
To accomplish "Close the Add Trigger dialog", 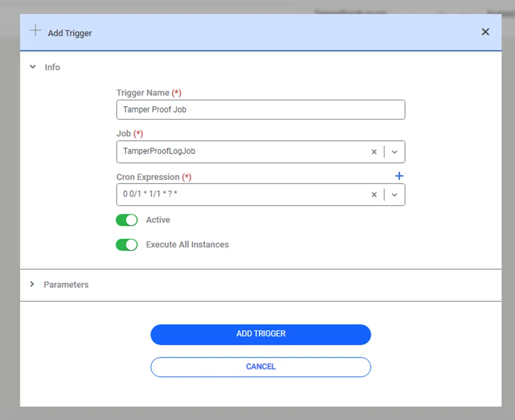I will 485,32.
